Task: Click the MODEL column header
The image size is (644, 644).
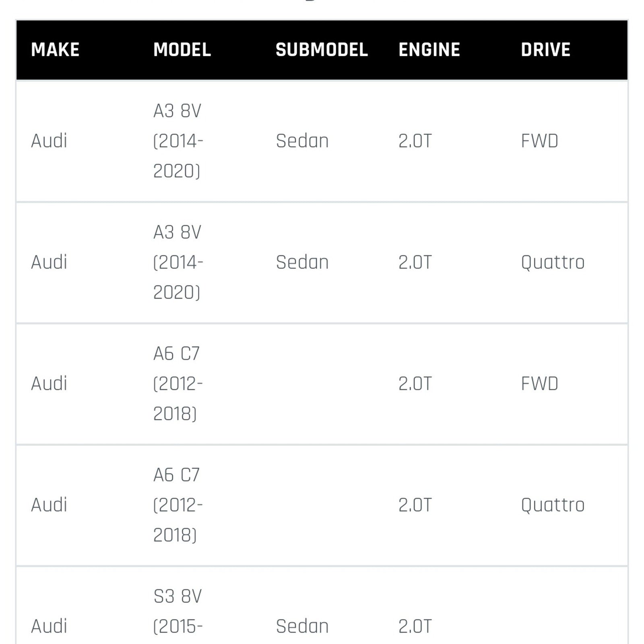Action: pyautogui.click(x=182, y=50)
